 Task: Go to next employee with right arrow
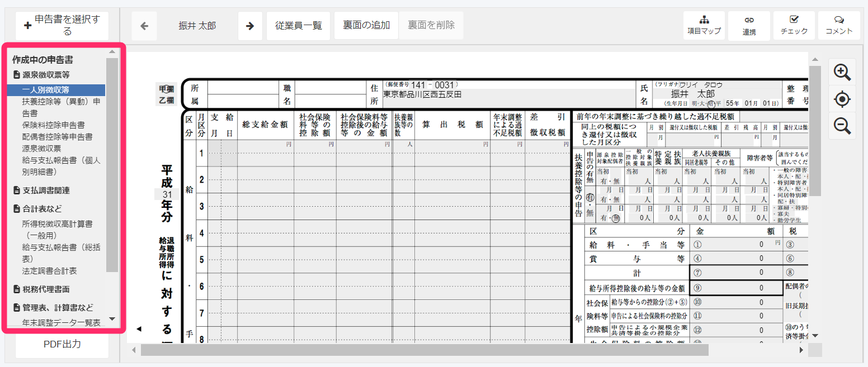(250, 26)
